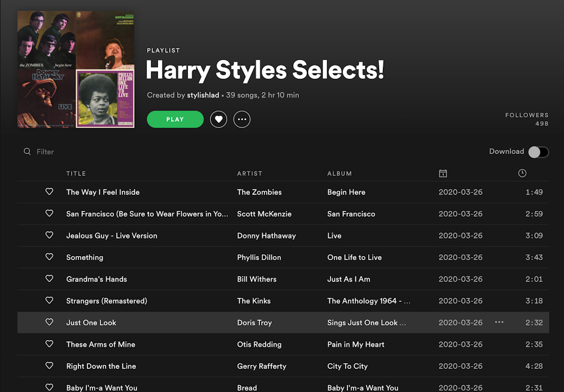Open artist The Zombies

coord(259,192)
